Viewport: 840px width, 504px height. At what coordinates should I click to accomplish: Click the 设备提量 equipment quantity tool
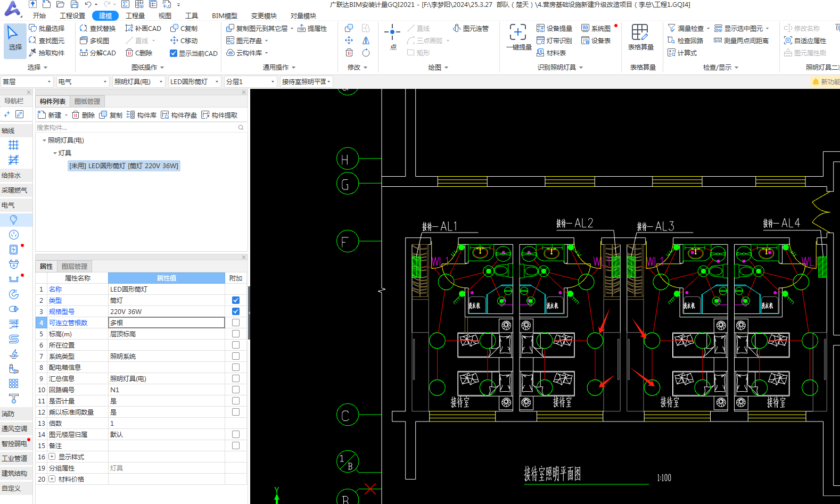(554, 28)
